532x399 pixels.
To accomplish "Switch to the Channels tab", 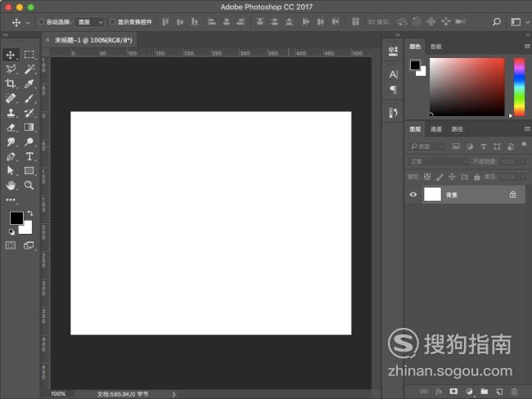I will click(x=435, y=129).
